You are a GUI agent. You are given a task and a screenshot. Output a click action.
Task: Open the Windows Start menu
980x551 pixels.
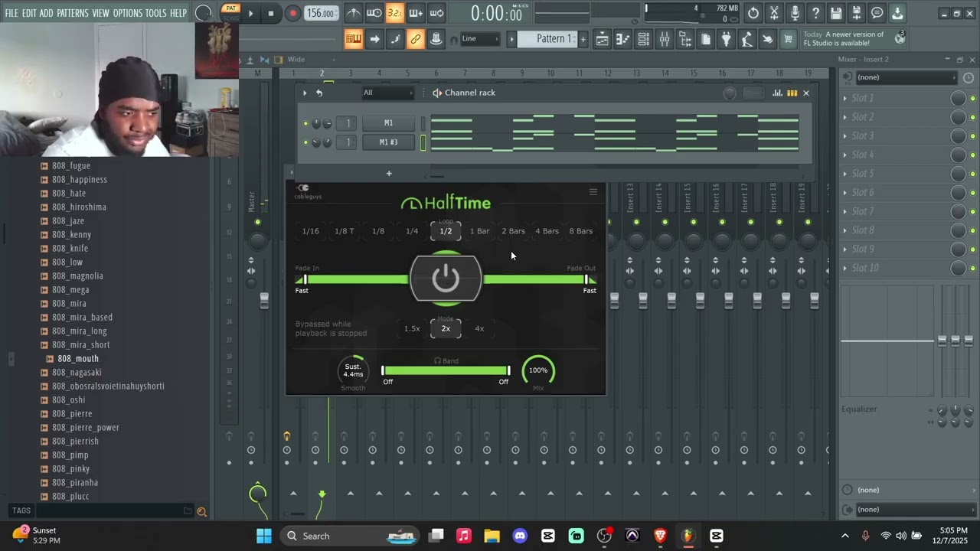(x=263, y=536)
